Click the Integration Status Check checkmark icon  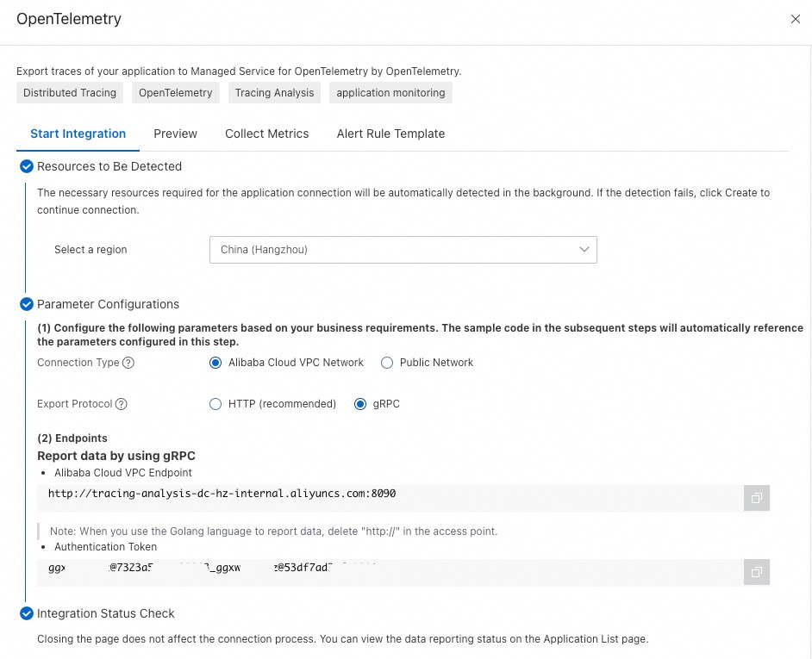[x=26, y=613]
